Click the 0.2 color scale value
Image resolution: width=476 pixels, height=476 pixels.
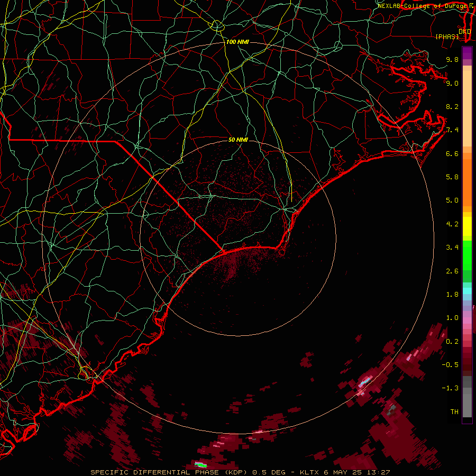(452, 342)
